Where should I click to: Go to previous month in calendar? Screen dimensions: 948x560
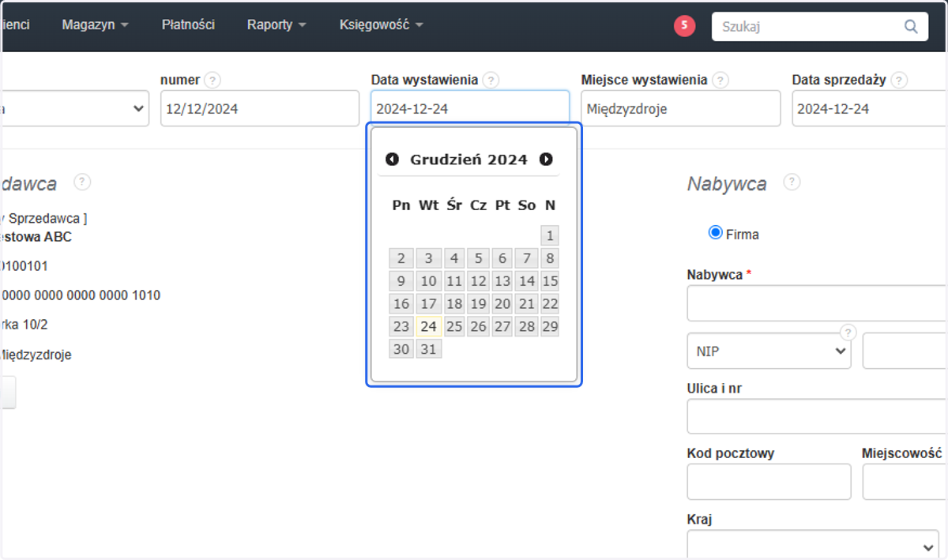pos(392,160)
